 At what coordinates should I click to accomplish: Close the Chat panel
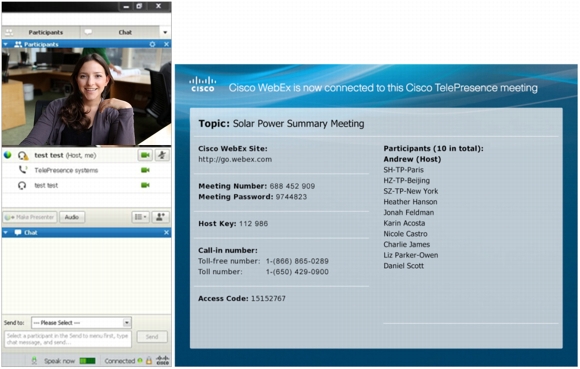tap(166, 233)
